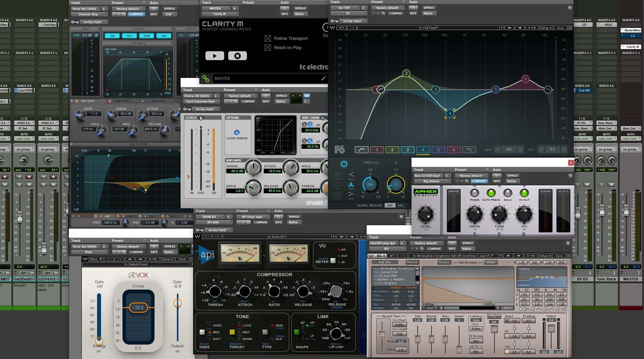Adjust the RVox Gate threshold slider
This screenshot has width=644, height=359.
pyautogui.click(x=99, y=340)
